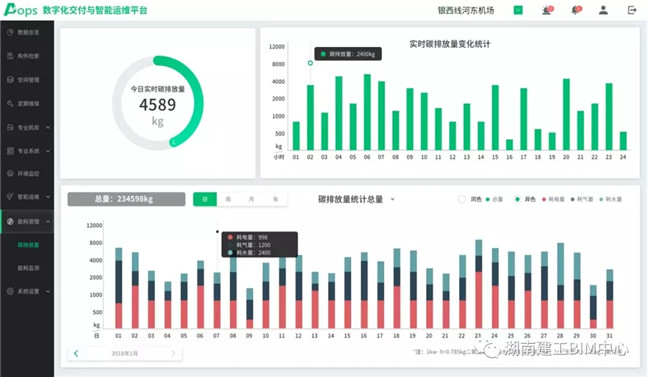This screenshot has height=377, width=650.
Task: Click the logout exit icon
Action: pyautogui.click(x=632, y=10)
